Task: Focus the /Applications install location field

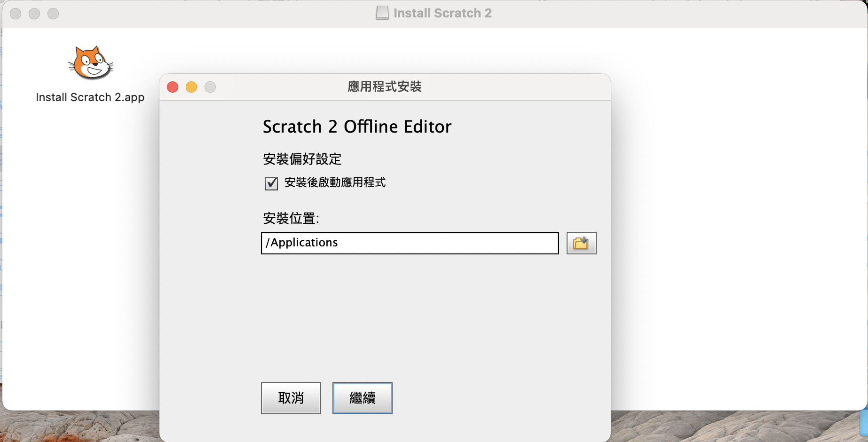Action: click(409, 243)
